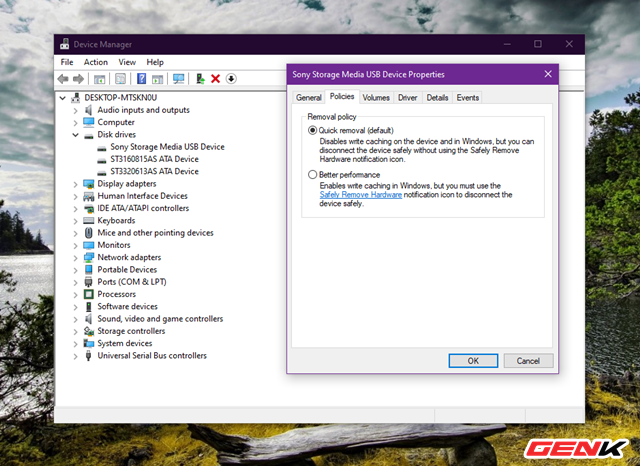Select Quick removal (default) radio button
This screenshot has height=466, width=640.
pyautogui.click(x=313, y=131)
